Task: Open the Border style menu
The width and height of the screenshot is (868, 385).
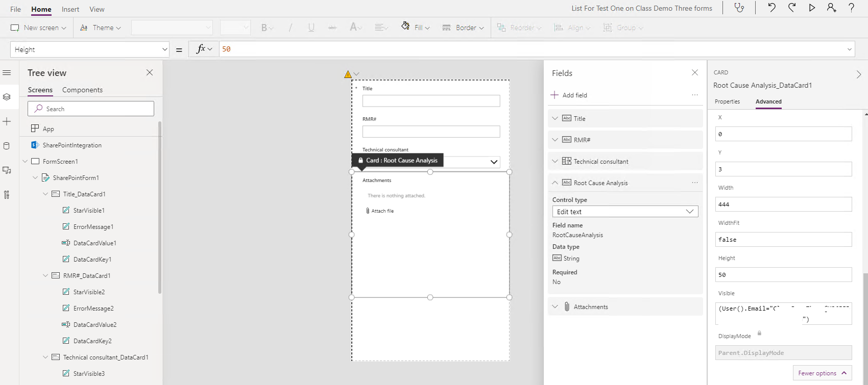Action: point(463,28)
